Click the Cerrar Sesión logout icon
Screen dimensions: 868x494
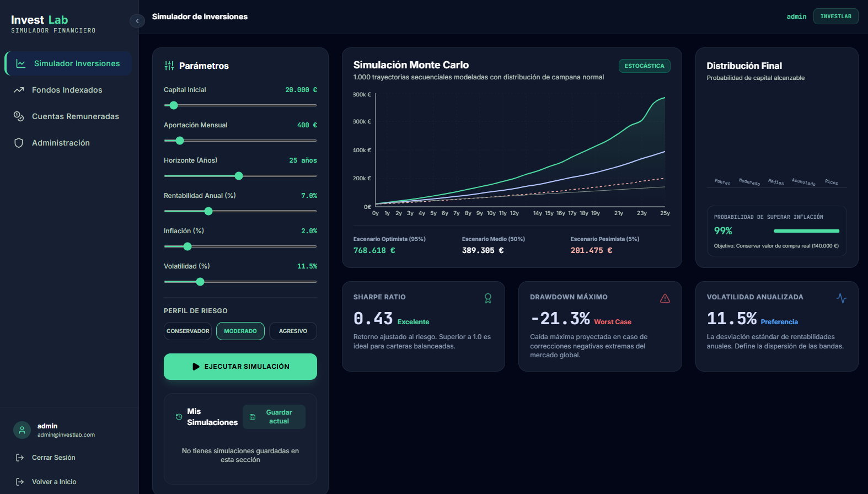(20, 458)
